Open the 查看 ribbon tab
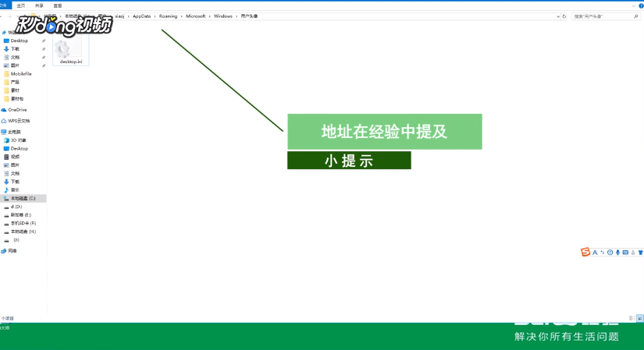Screen dimensions: 644x350 (x=58, y=5)
